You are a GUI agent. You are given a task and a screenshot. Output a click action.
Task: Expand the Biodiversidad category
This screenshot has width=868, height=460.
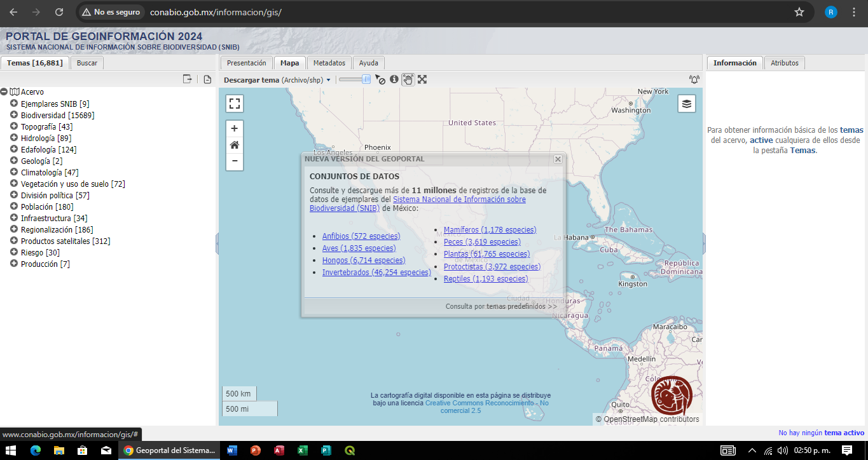[14, 115]
